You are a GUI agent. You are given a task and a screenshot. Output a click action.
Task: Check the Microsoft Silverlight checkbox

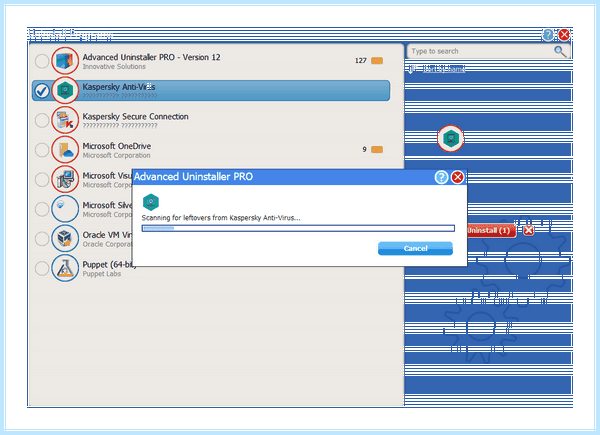42,209
